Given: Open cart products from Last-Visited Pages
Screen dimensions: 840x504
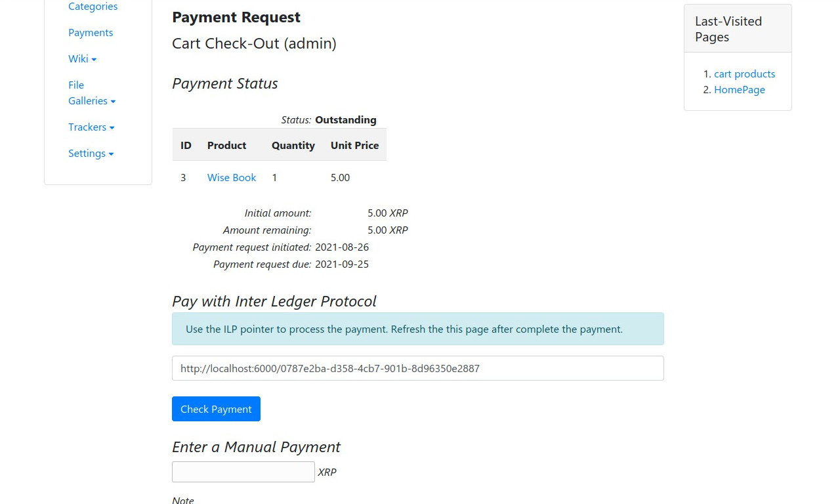Looking at the screenshot, I should (744, 74).
